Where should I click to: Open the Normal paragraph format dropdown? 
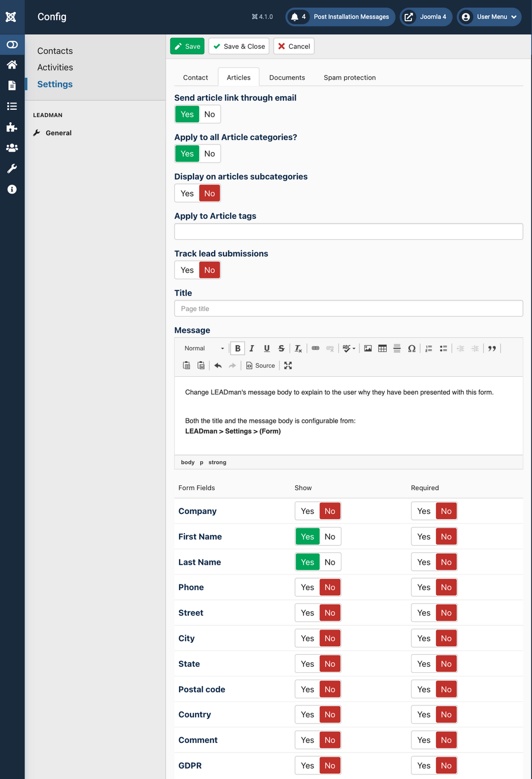[x=204, y=348]
